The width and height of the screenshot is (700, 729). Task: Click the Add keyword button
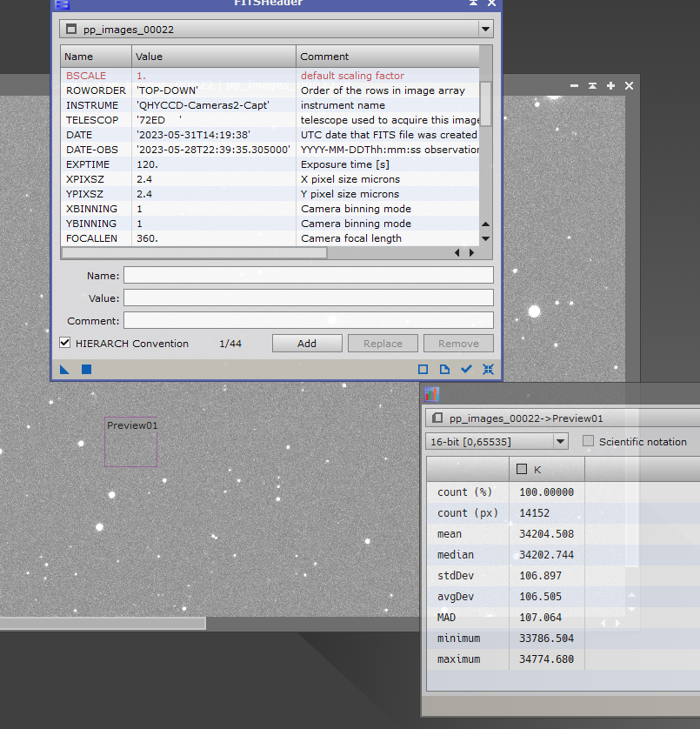click(x=307, y=344)
